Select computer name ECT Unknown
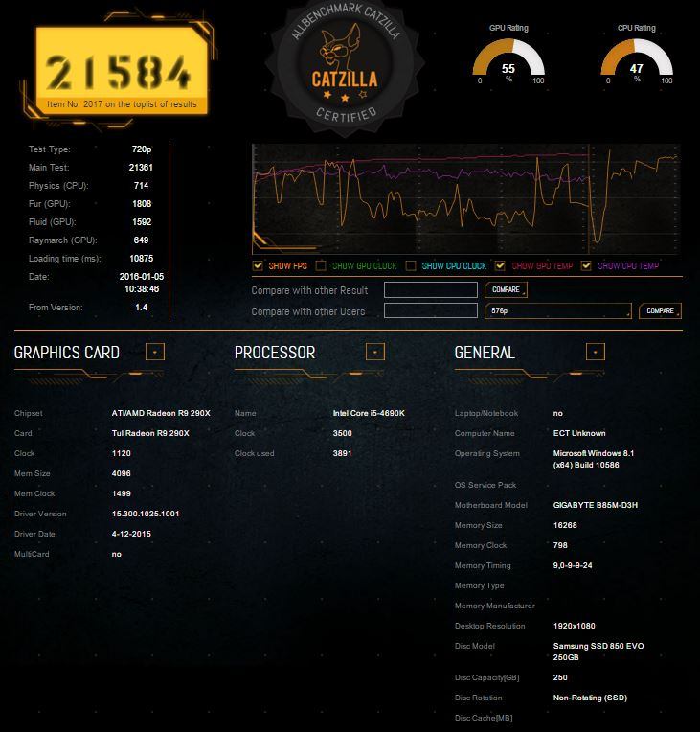 [x=579, y=433]
